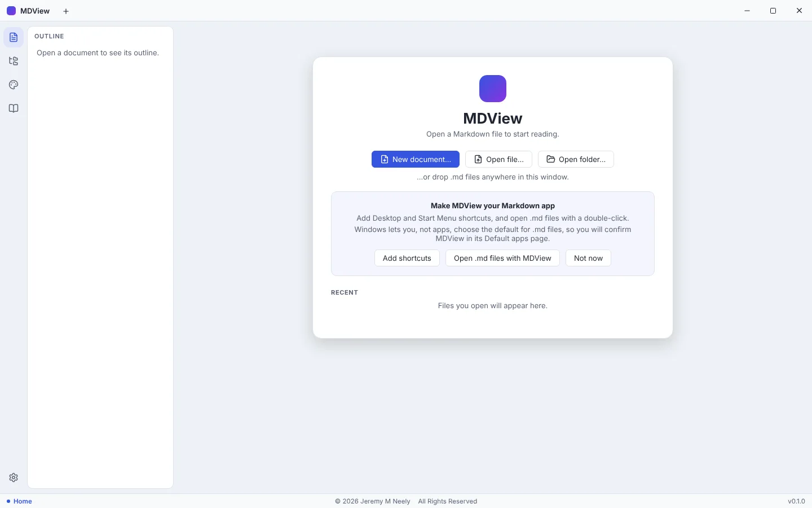The height and width of the screenshot is (508, 812).
Task: Open the theme palette icon
Action: 14,85
